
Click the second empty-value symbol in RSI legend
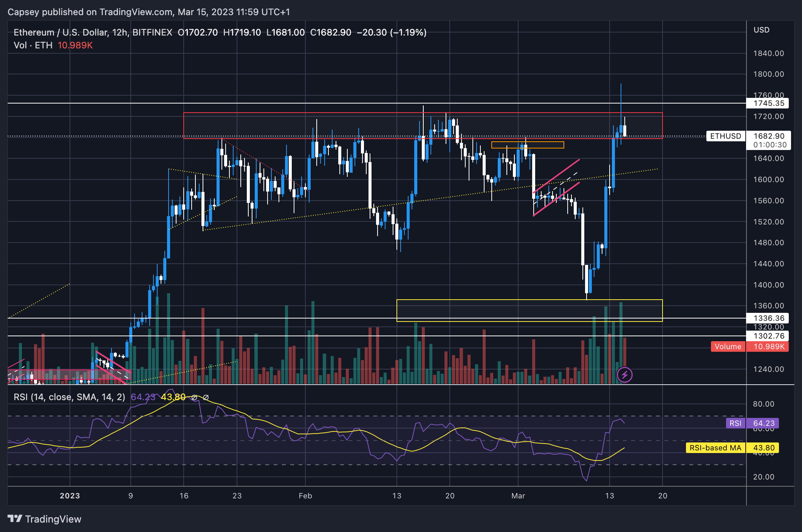pyautogui.click(x=206, y=397)
